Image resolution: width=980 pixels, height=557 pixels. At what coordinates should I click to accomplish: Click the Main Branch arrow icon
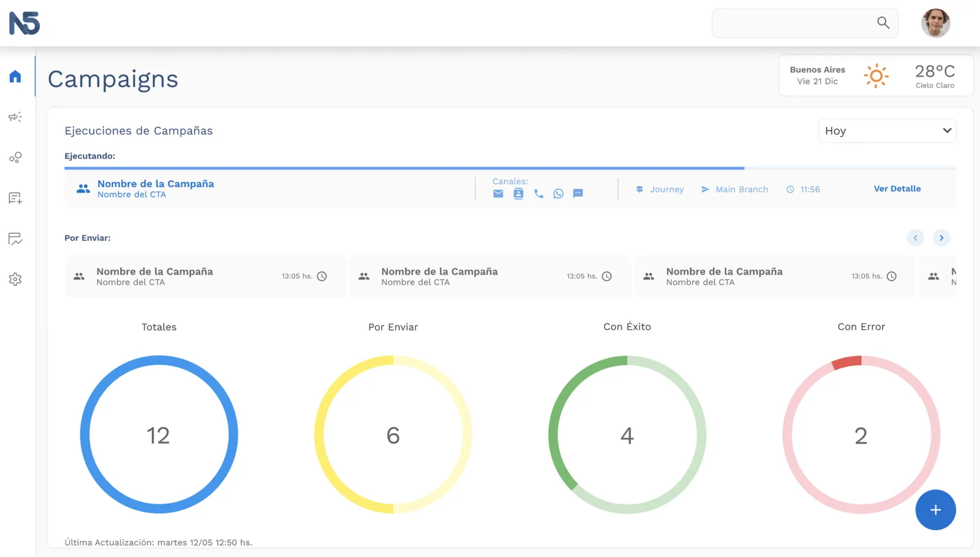click(x=705, y=189)
